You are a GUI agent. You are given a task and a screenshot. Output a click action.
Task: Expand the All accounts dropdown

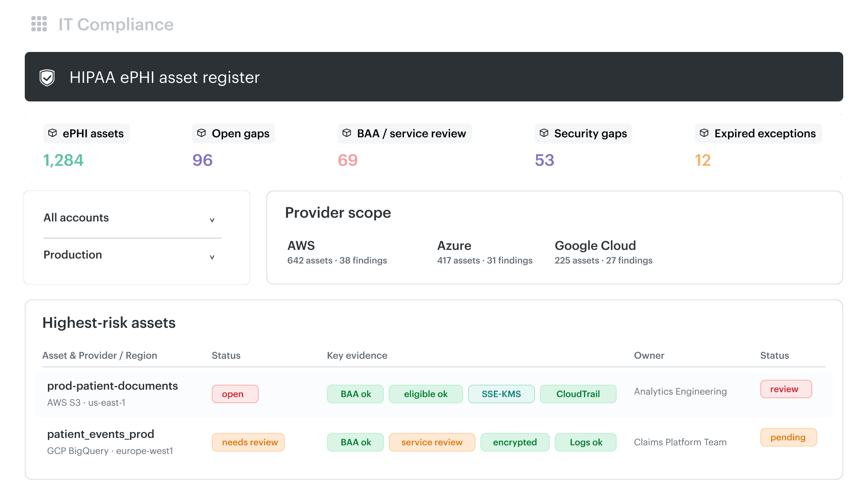pos(132,218)
